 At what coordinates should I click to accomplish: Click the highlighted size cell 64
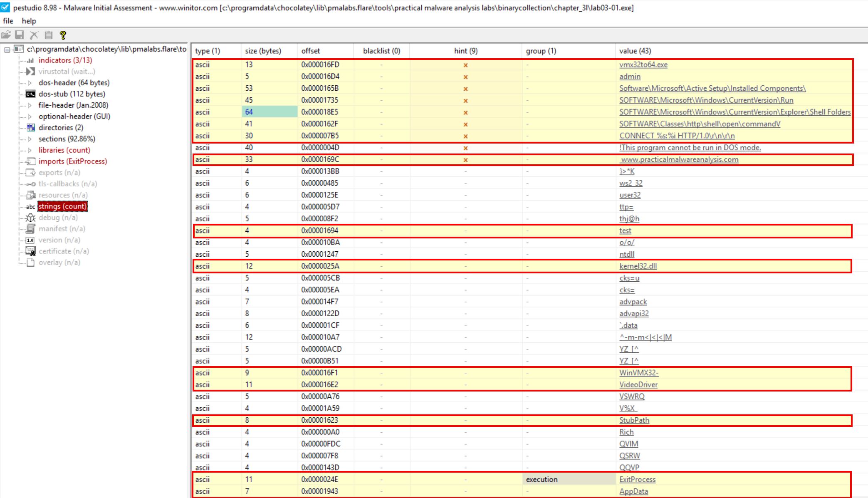270,112
